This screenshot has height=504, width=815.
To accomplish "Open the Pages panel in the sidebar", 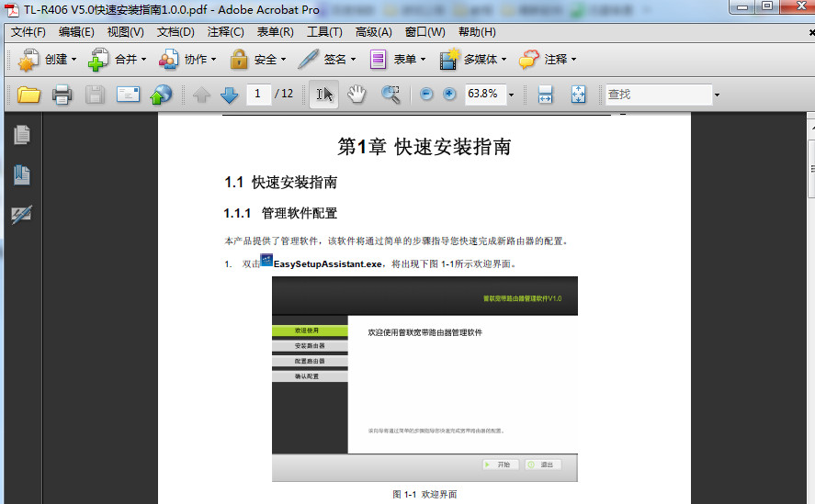I will tap(22, 135).
